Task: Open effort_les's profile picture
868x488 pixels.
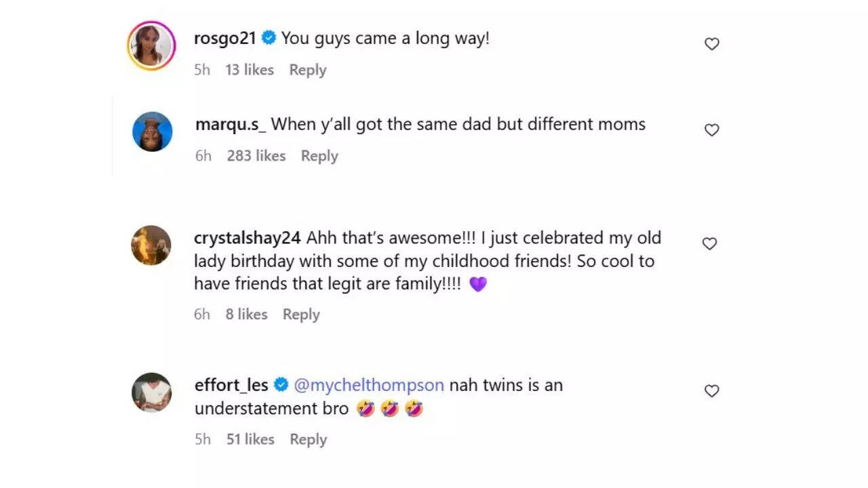Action: pos(151,392)
